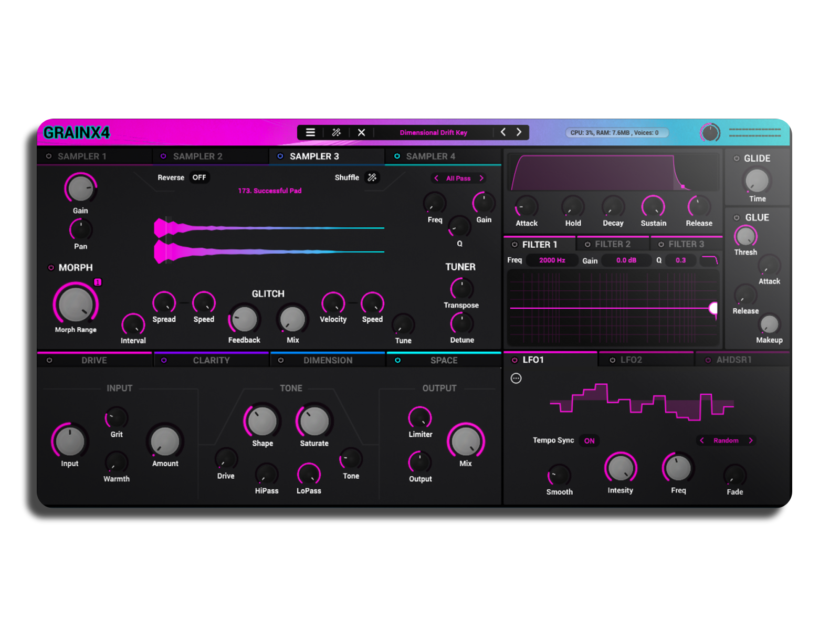
Task: Open the Dimensional Drift Key preset name
Action: point(433,133)
